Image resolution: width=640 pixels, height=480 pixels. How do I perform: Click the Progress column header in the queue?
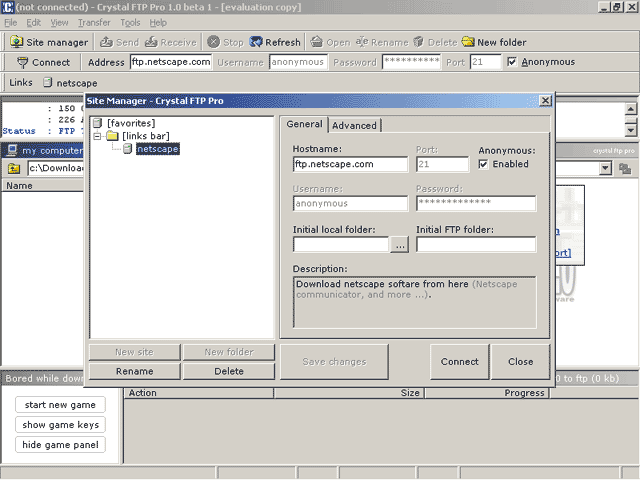click(x=487, y=393)
